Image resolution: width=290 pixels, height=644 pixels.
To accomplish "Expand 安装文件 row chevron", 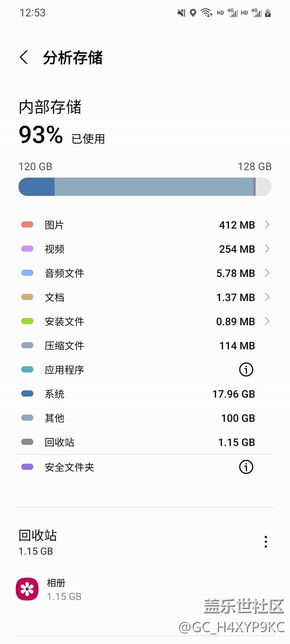I will tap(267, 321).
